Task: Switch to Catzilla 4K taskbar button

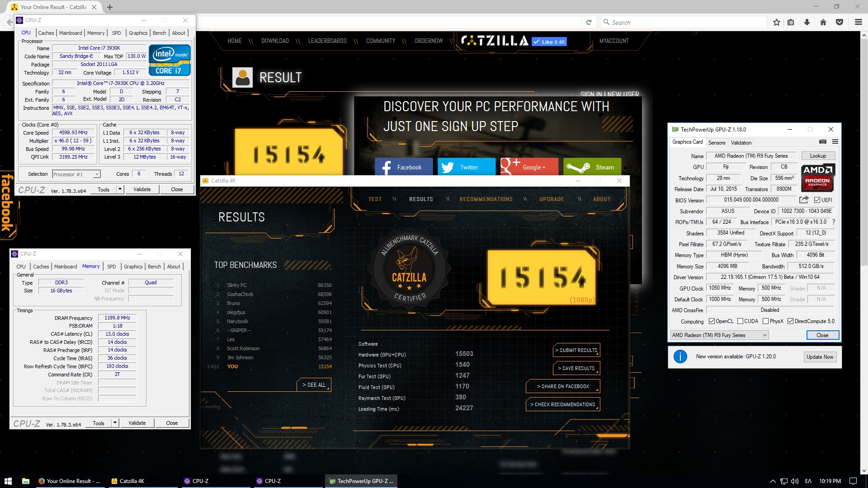Action: pyautogui.click(x=143, y=481)
